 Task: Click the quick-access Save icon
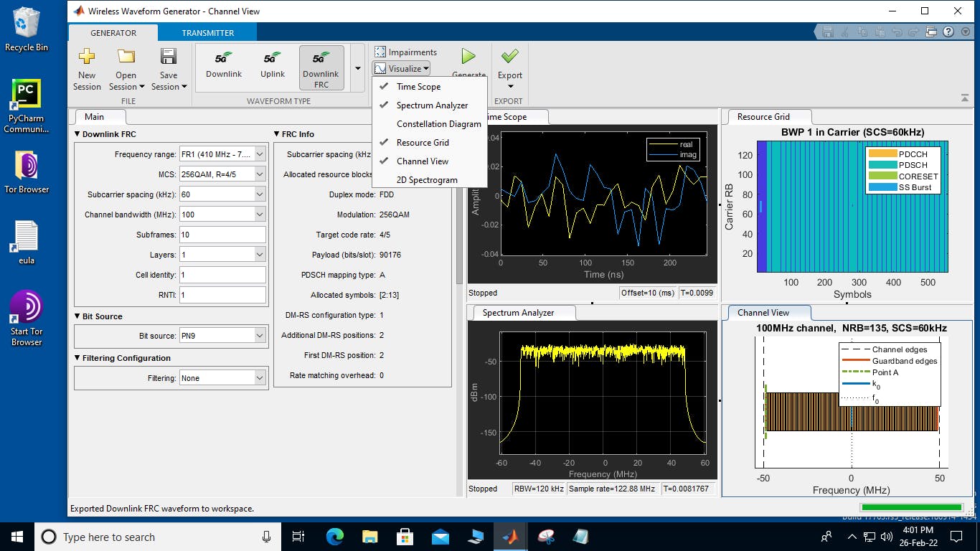[828, 32]
